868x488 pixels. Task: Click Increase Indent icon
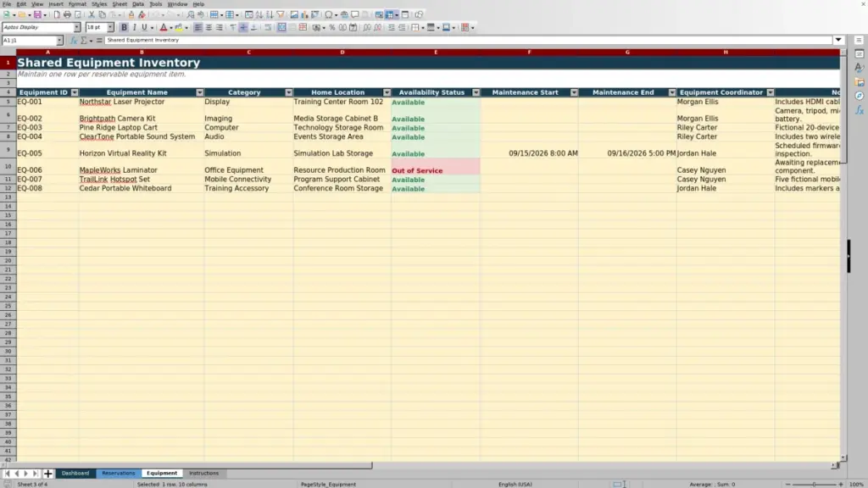tap(392, 28)
